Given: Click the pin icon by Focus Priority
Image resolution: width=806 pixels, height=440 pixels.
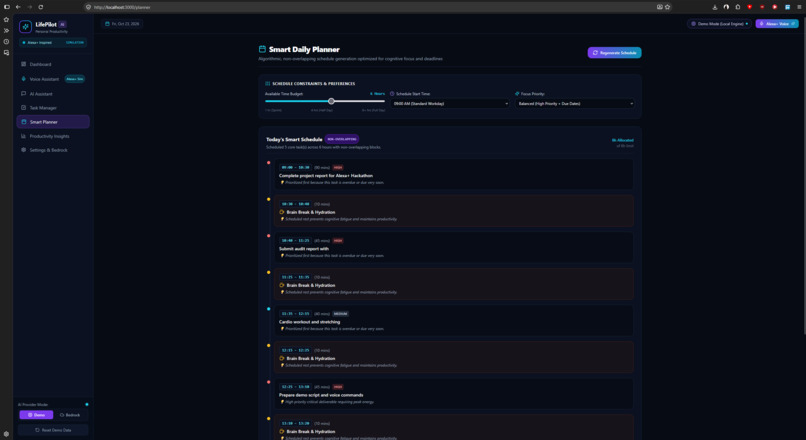Looking at the screenshot, I should pyautogui.click(x=517, y=94).
